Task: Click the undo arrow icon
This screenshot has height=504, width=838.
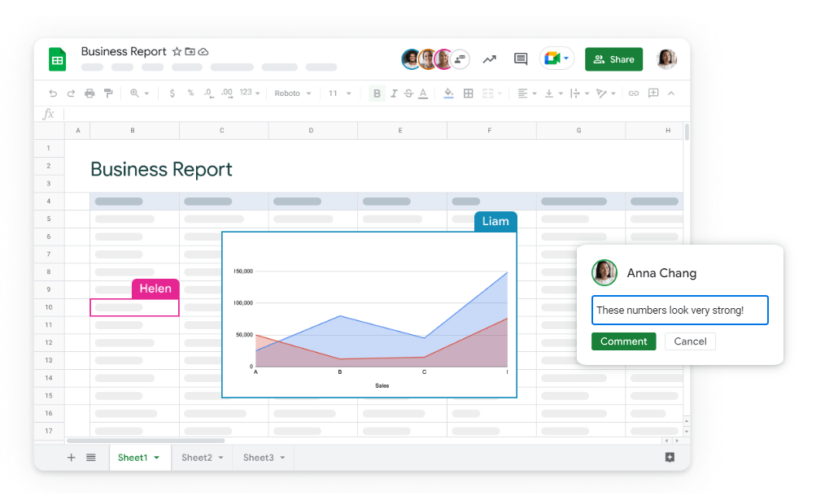Action: tap(54, 93)
